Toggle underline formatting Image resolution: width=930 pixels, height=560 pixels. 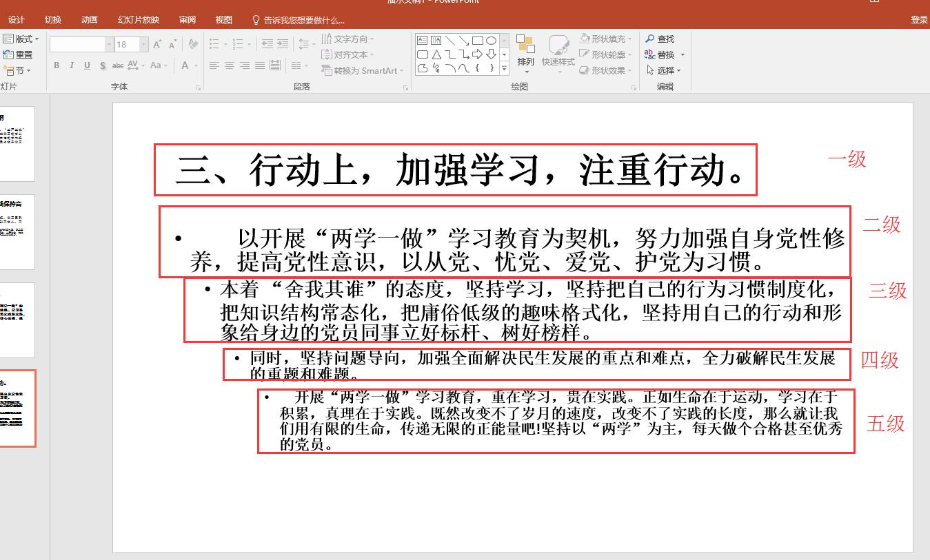click(87, 65)
